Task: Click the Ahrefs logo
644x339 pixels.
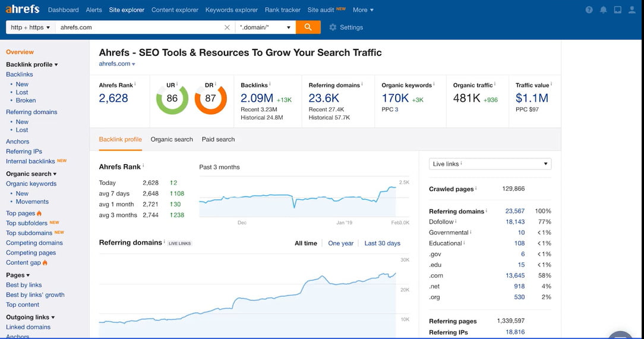Action: point(23,9)
